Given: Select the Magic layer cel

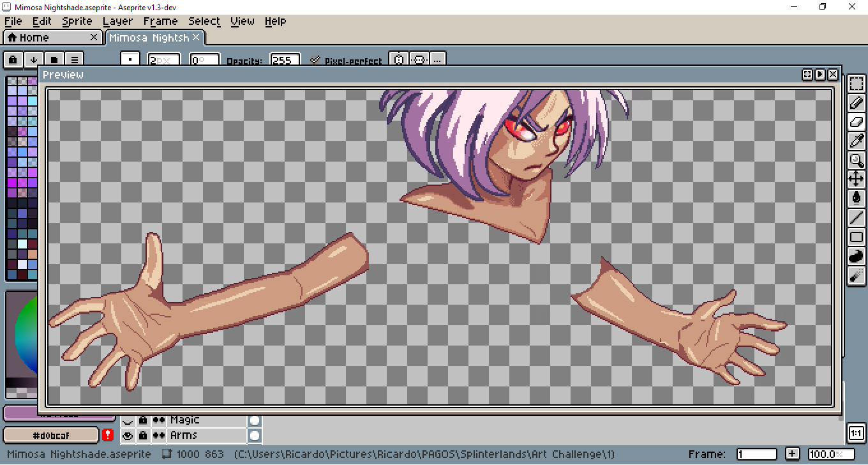Looking at the screenshot, I should (255, 420).
